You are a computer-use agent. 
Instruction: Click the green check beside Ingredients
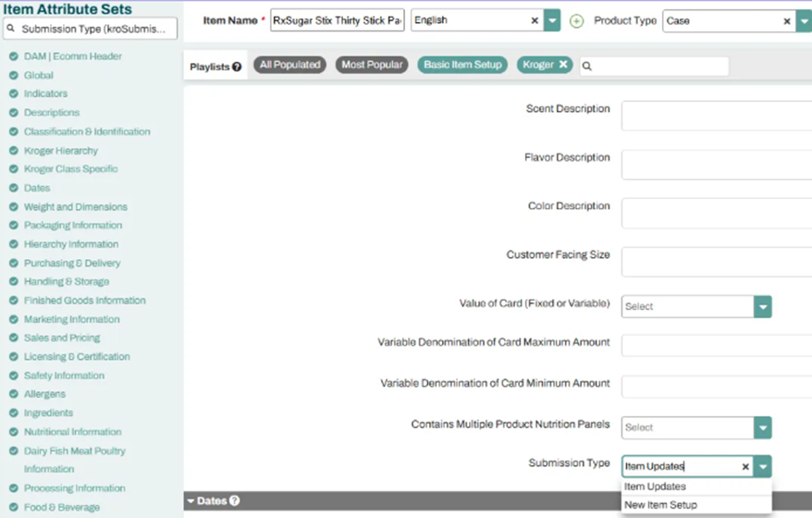(x=14, y=413)
